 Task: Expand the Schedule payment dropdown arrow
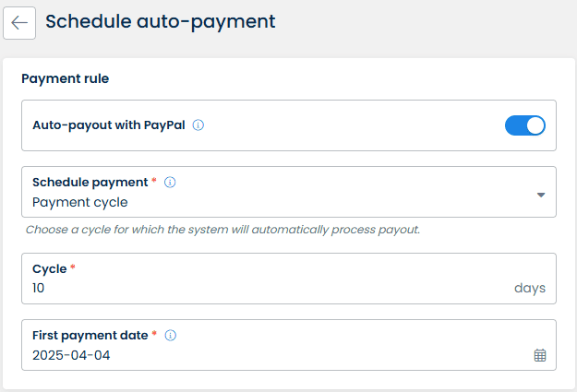pyautogui.click(x=541, y=195)
